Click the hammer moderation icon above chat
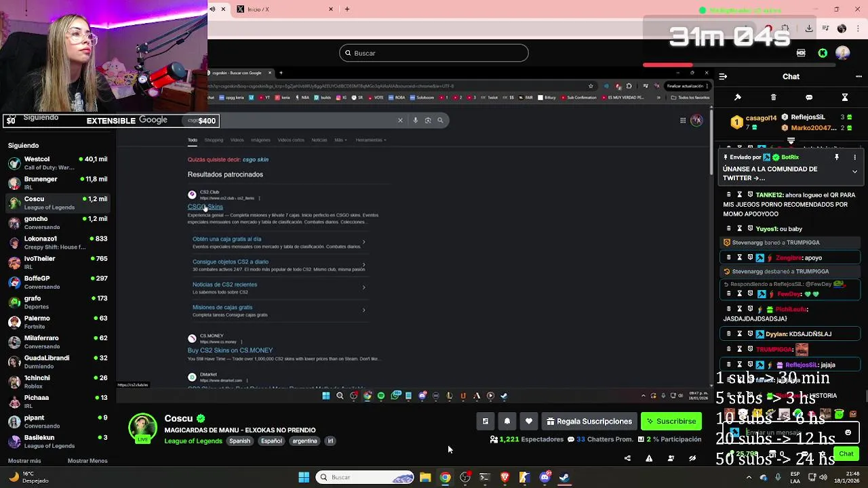The image size is (868, 488). (738, 98)
